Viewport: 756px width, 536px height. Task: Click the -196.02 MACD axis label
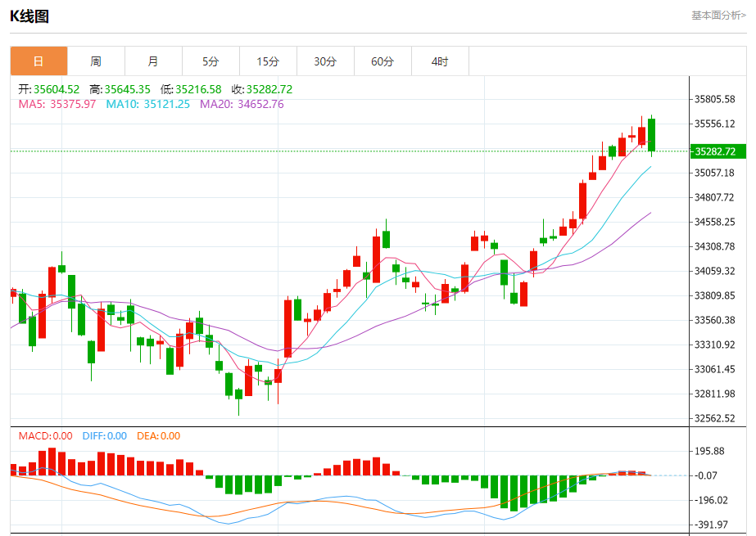click(x=711, y=500)
